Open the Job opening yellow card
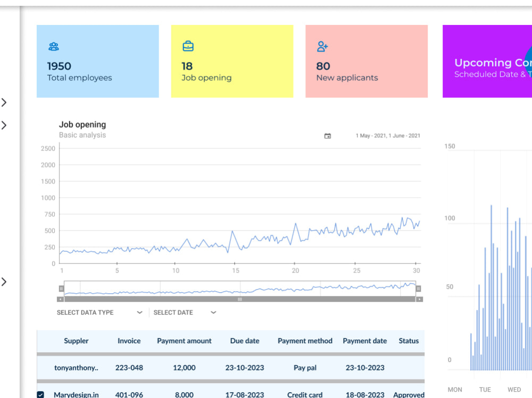The height and width of the screenshot is (398, 532). tap(232, 61)
